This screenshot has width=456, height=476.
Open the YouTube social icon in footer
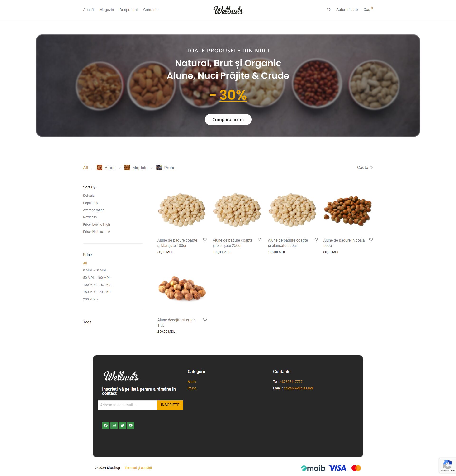(131, 425)
